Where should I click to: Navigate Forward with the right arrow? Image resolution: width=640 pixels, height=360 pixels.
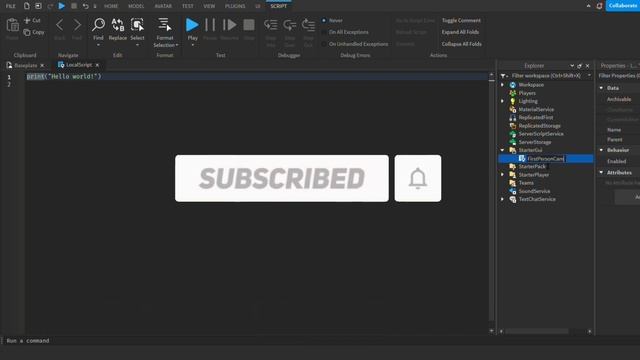[77, 25]
